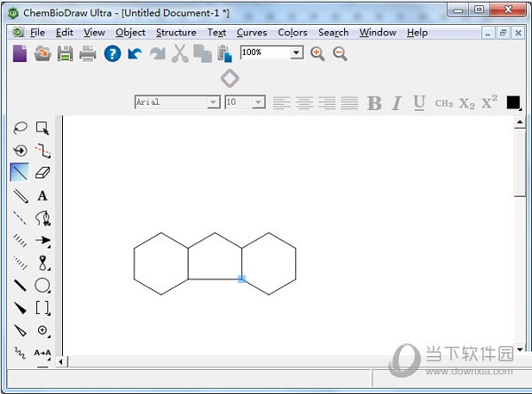Screen dimensions: 532x394
Task: Open the Arial font dropdown
Action: (x=213, y=102)
